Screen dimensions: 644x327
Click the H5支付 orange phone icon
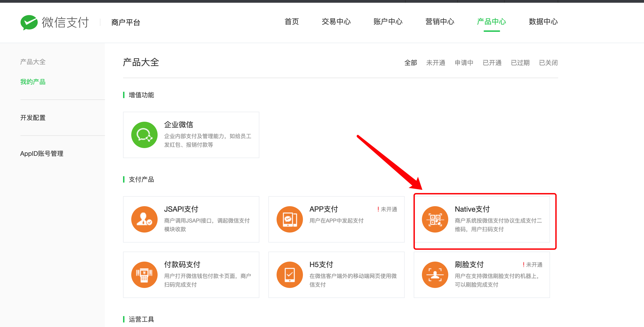click(290, 275)
